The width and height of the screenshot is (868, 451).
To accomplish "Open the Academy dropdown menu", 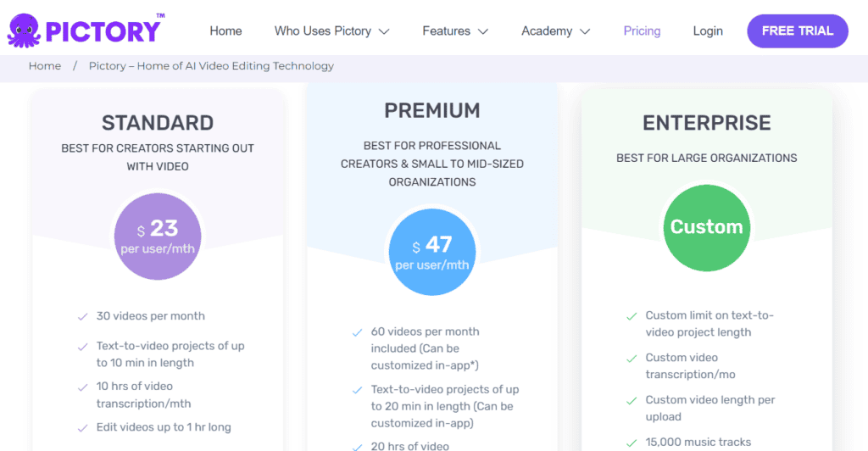I will tap(556, 31).
